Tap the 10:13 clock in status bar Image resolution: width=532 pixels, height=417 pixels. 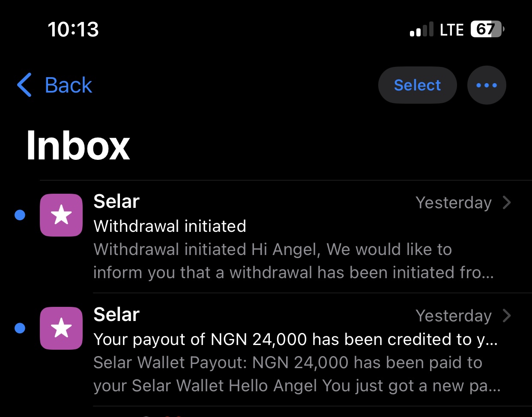click(73, 29)
